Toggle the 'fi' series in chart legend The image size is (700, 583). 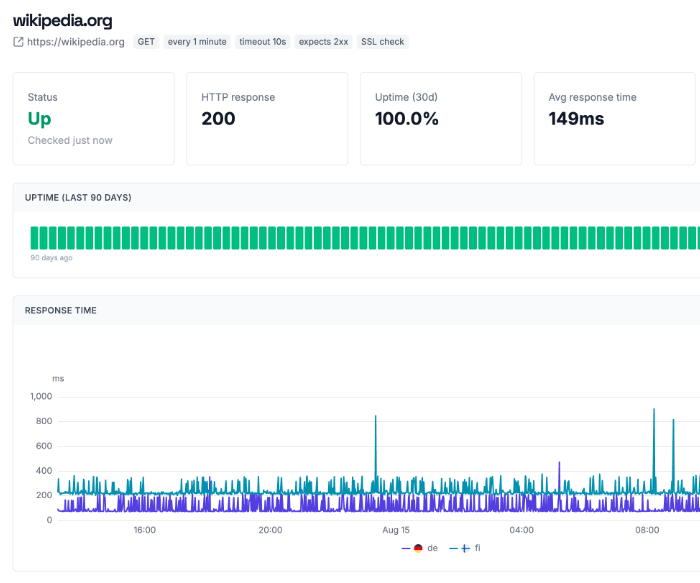[x=465, y=548]
